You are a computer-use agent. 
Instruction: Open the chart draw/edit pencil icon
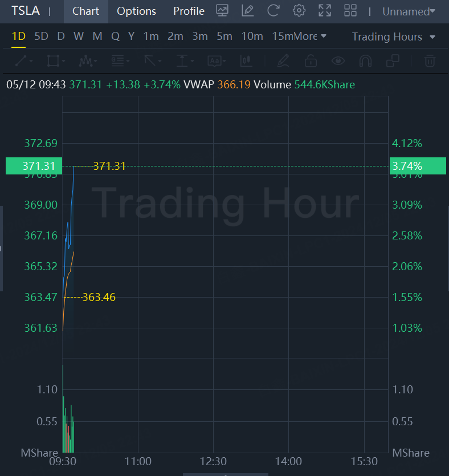tap(248, 11)
